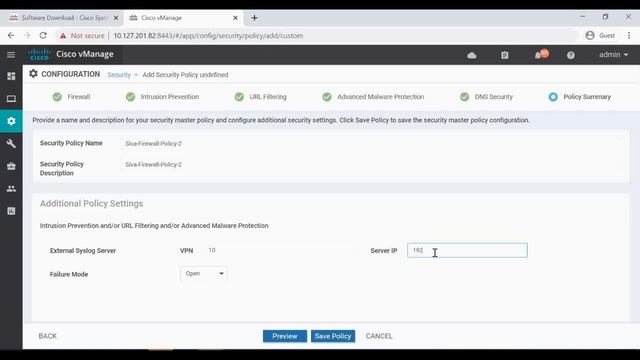The height and width of the screenshot is (360, 640).
Task: Click the browser address bar URL
Action: pyautogui.click(x=208, y=36)
